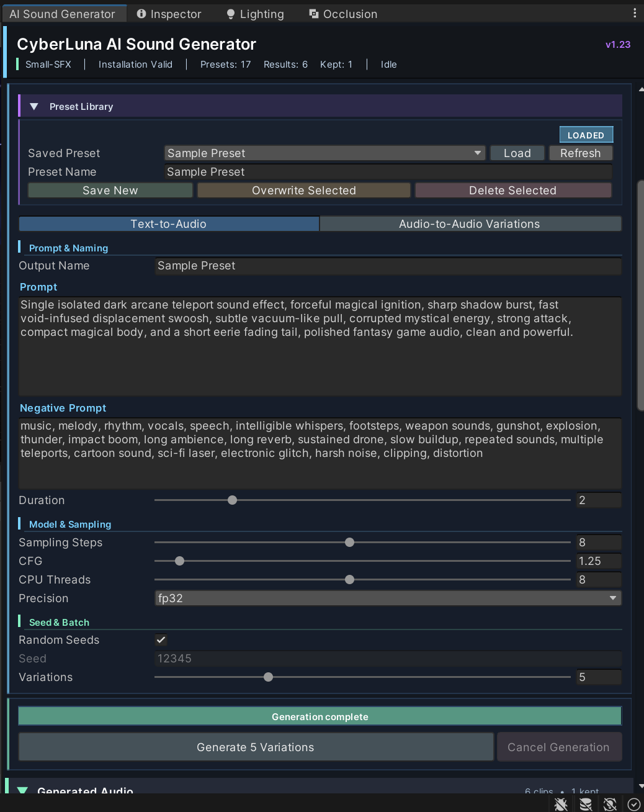The width and height of the screenshot is (644, 812).
Task: Open the Occlusion tab
Action: tap(343, 14)
